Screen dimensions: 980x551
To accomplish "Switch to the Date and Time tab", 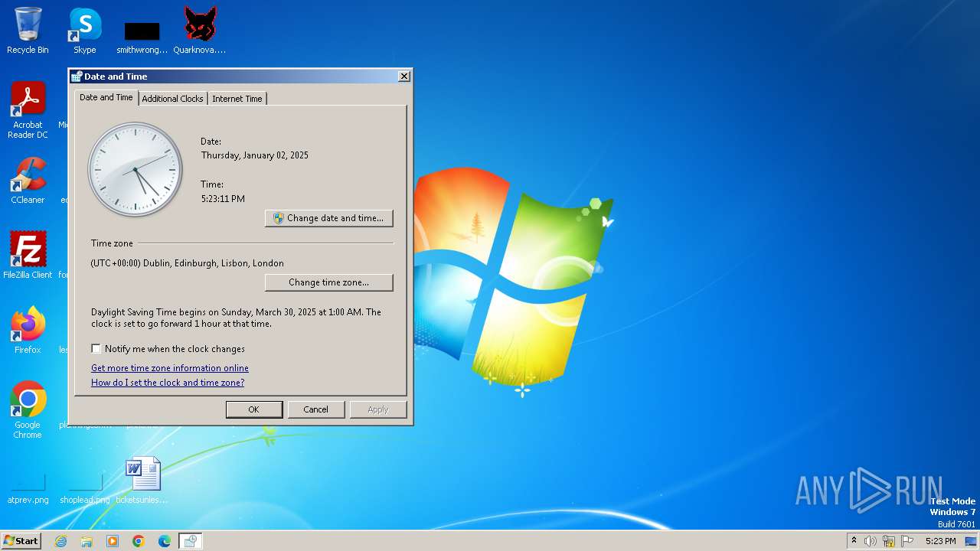I will (x=106, y=97).
